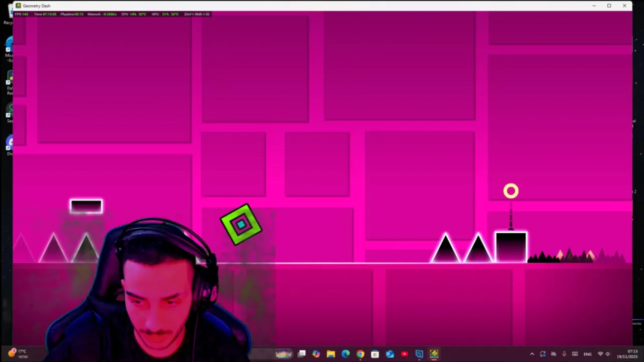This screenshot has height=362, width=644.
Task: Open the Copilot app on the taskbar
Action: pyautogui.click(x=316, y=354)
